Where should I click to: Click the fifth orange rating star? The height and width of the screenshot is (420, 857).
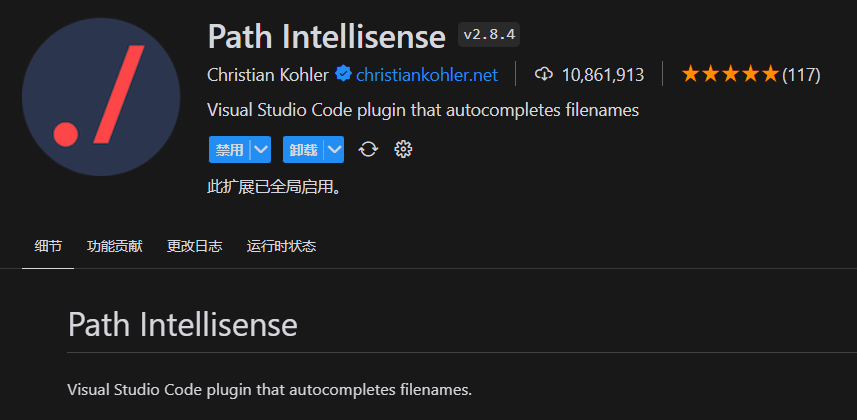[x=770, y=74]
